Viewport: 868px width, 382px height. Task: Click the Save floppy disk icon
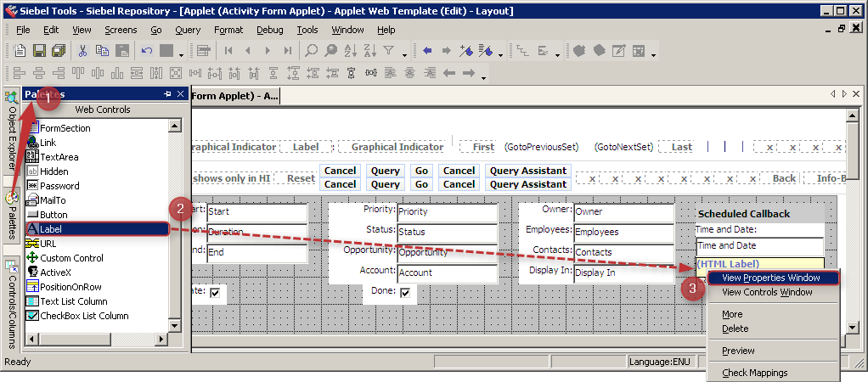pyautogui.click(x=39, y=51)
